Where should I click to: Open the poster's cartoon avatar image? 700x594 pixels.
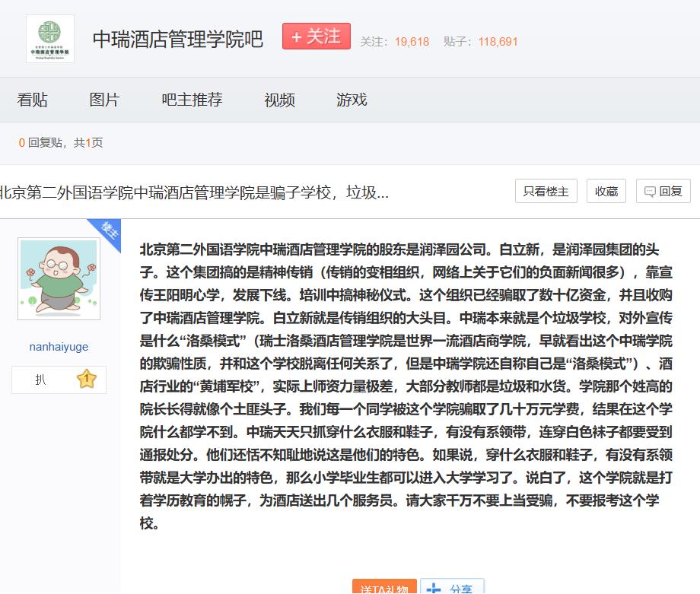pos(59,278)
